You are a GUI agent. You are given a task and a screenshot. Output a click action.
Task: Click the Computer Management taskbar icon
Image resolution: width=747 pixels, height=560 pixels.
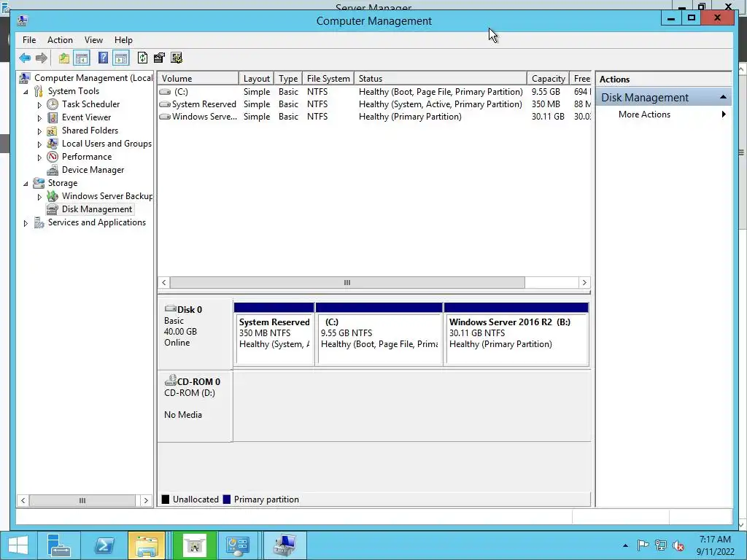(285, 545)
